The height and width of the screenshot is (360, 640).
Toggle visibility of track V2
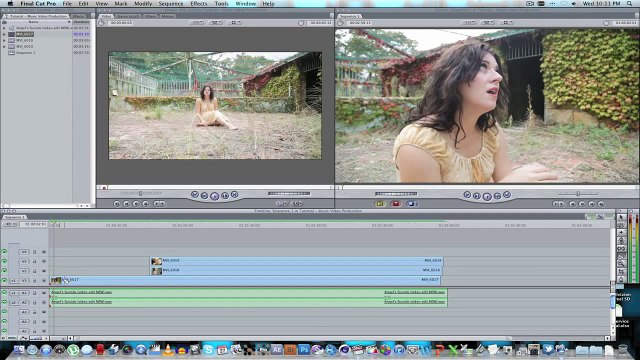(4, 271)
